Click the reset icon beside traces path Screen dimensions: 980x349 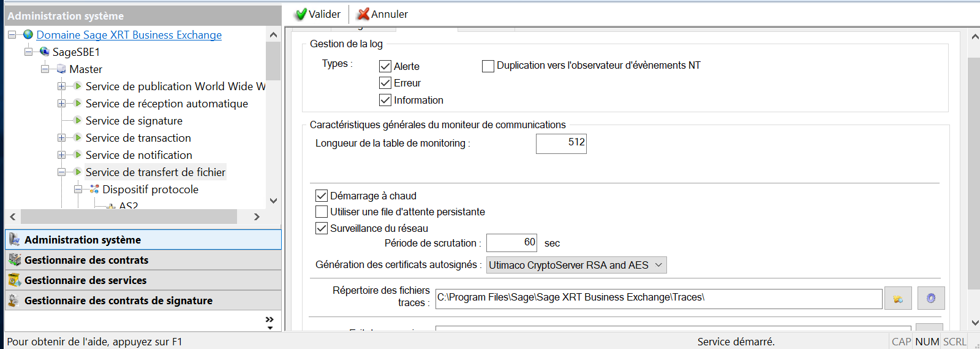pos(931,299)
